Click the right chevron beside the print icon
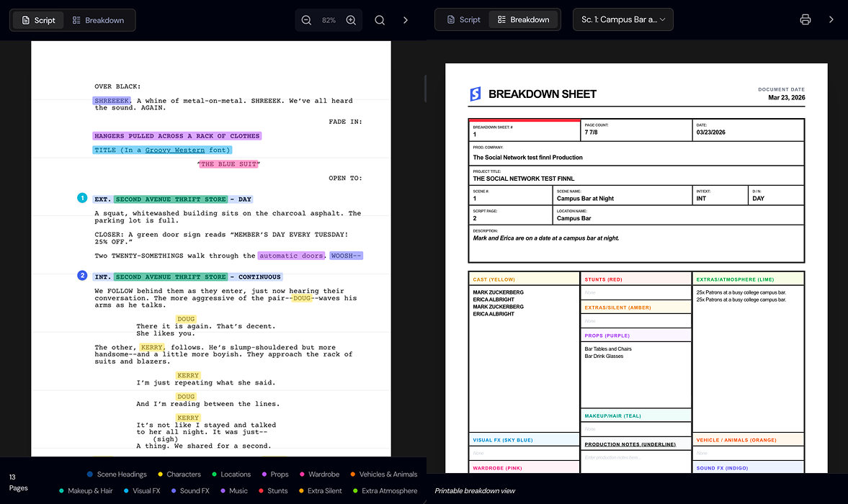 (831, 19)
